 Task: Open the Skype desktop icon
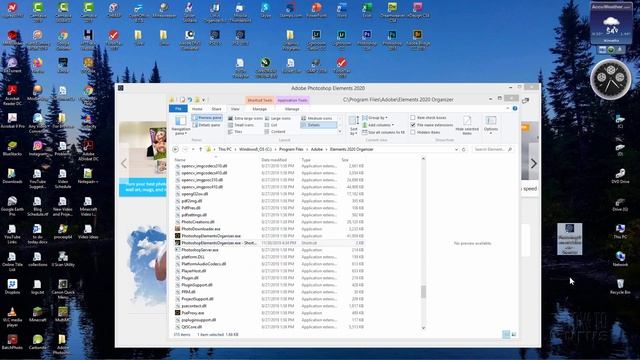click(265, 10)
